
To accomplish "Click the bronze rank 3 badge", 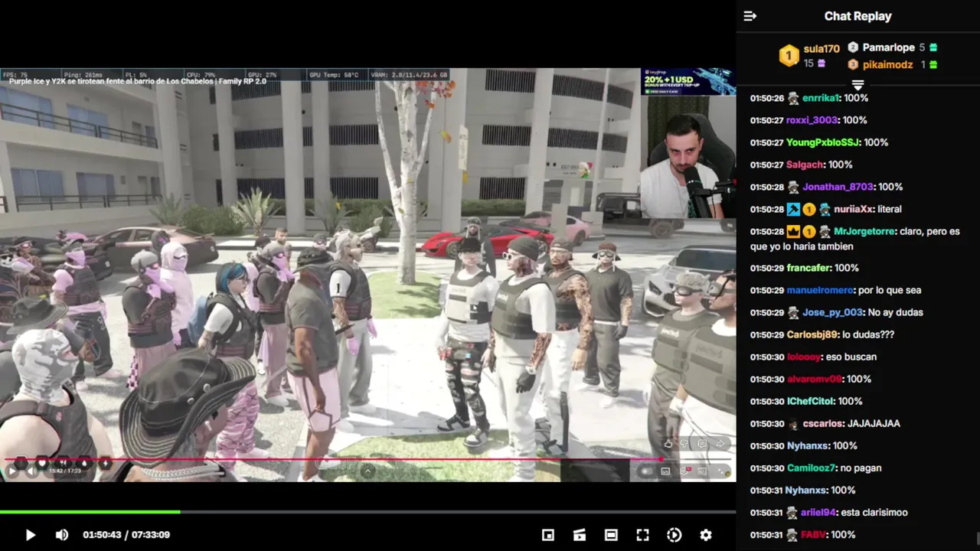I will coord(853,65).
